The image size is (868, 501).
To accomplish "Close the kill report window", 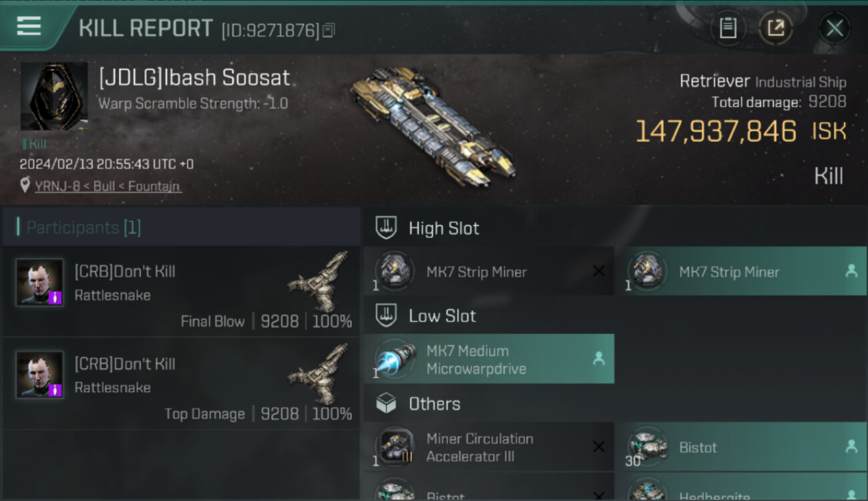I will (834, 28).
